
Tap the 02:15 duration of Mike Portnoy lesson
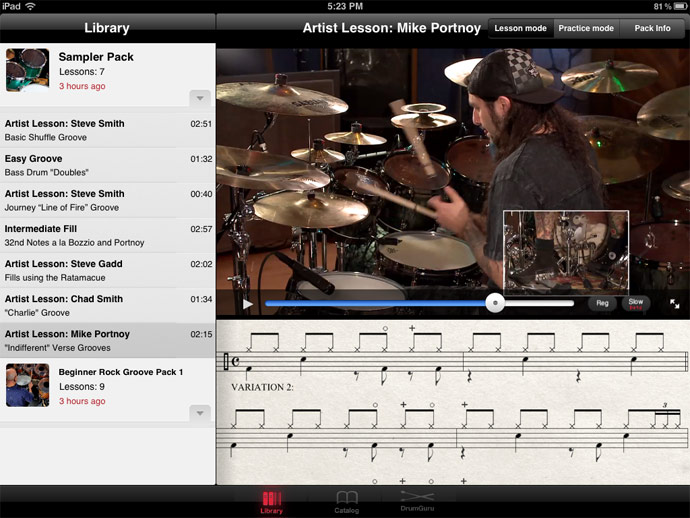[201, 334]
